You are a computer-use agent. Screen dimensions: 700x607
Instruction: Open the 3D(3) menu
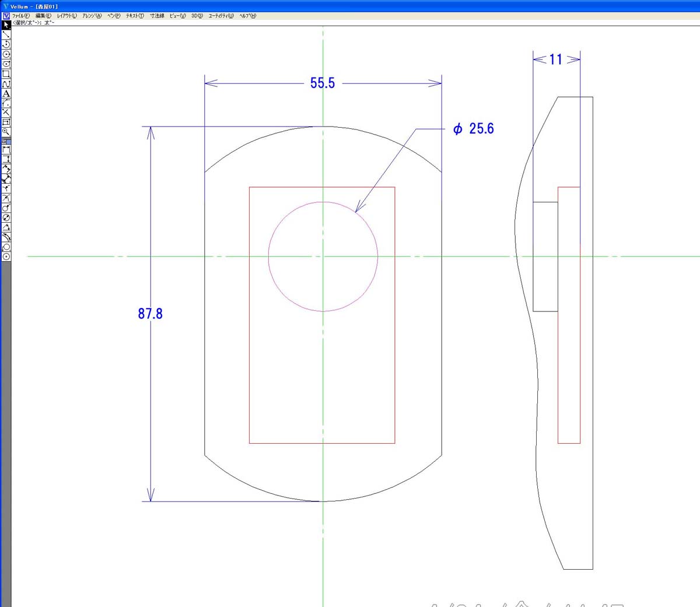[197, 16]
